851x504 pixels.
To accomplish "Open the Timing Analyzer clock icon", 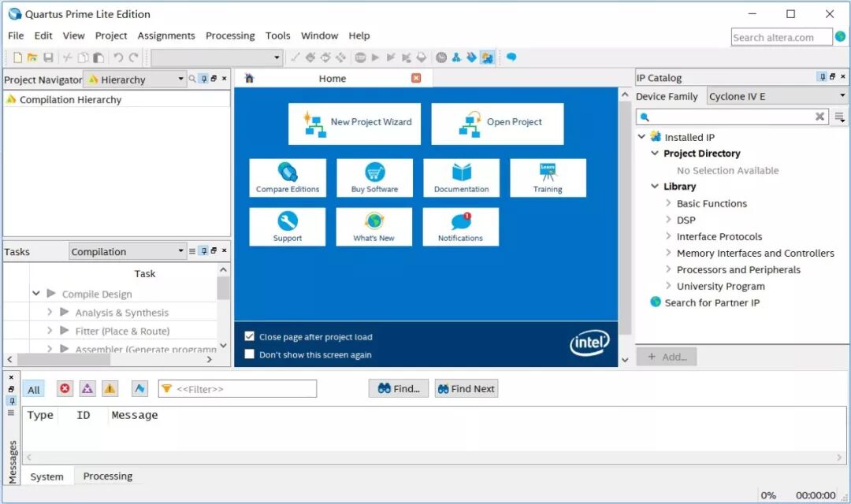I will (441, 57).
